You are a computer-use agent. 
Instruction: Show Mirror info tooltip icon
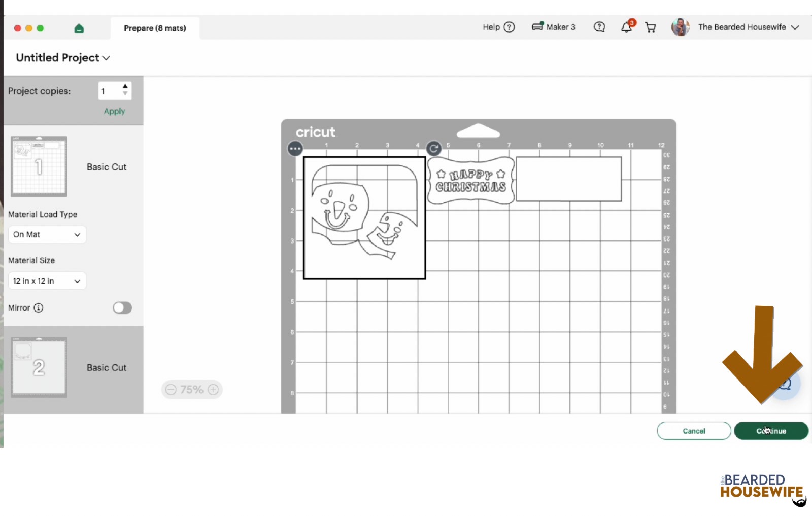(x=39, y=308)
